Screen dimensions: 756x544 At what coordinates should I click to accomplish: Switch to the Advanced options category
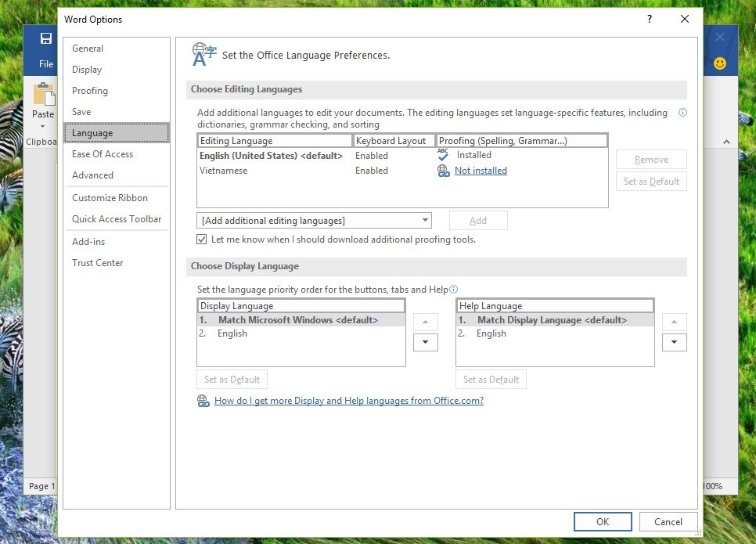(92, 175)
